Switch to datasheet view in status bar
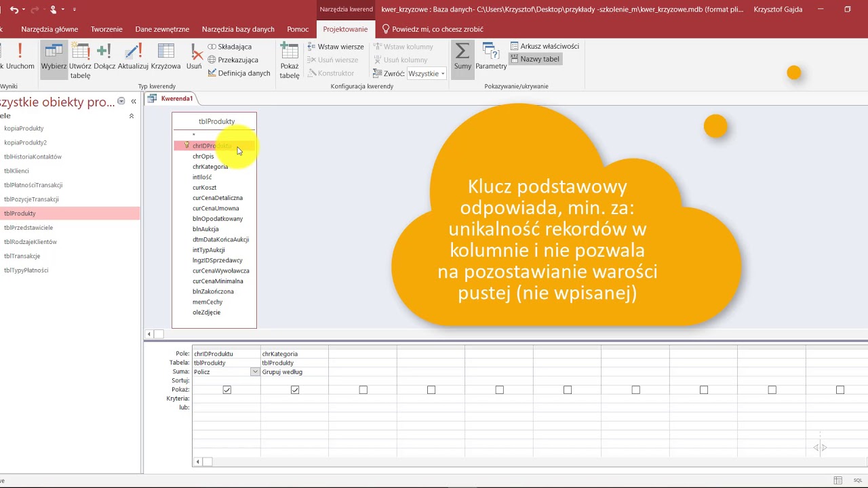 click(x=839, y=481)
